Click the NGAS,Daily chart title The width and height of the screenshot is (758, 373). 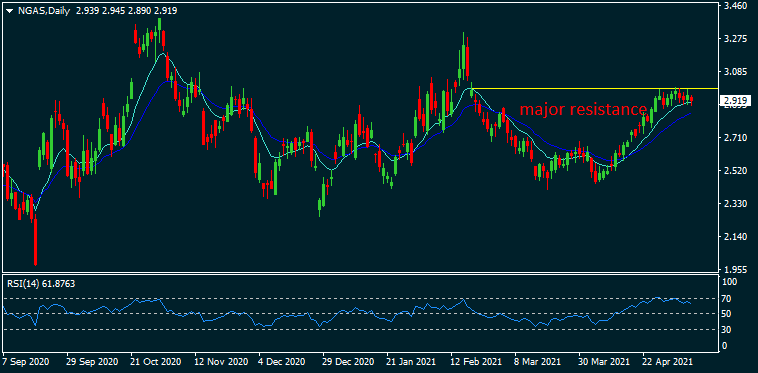(x=43, y=10)
